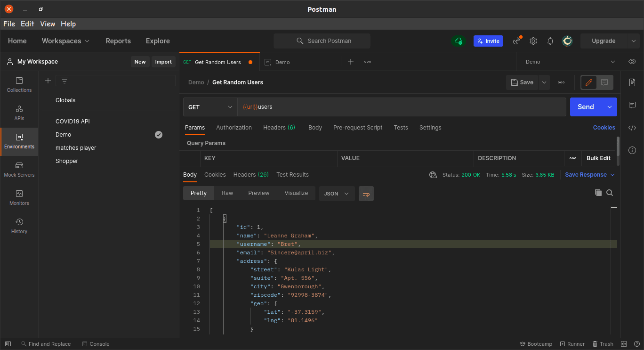Toggle the sidebar from status bar
Viewport: 644px width, 350px height.
point(8,344)
